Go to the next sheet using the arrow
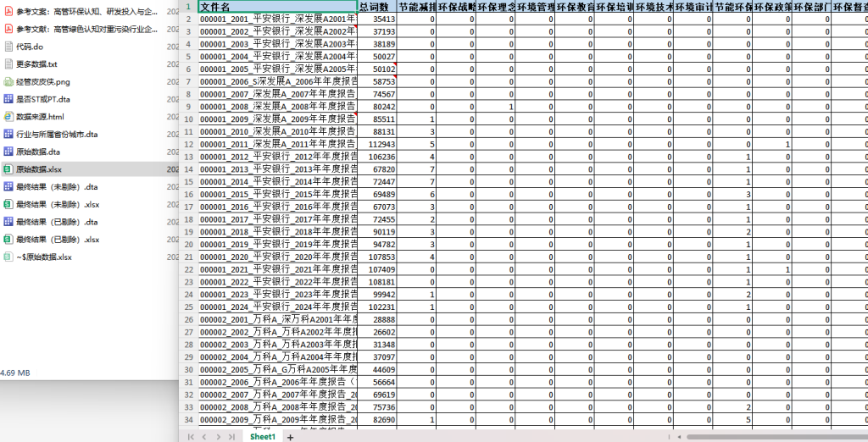 point(218,437)
